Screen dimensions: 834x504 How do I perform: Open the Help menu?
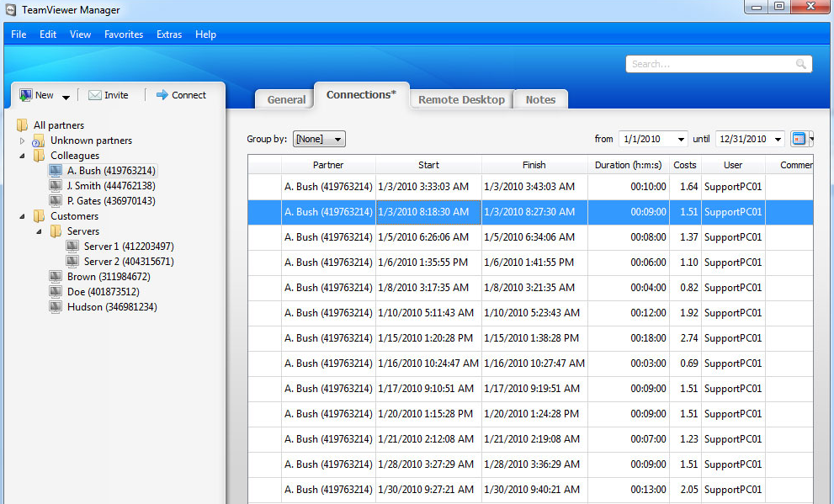(x=206, y=34)
